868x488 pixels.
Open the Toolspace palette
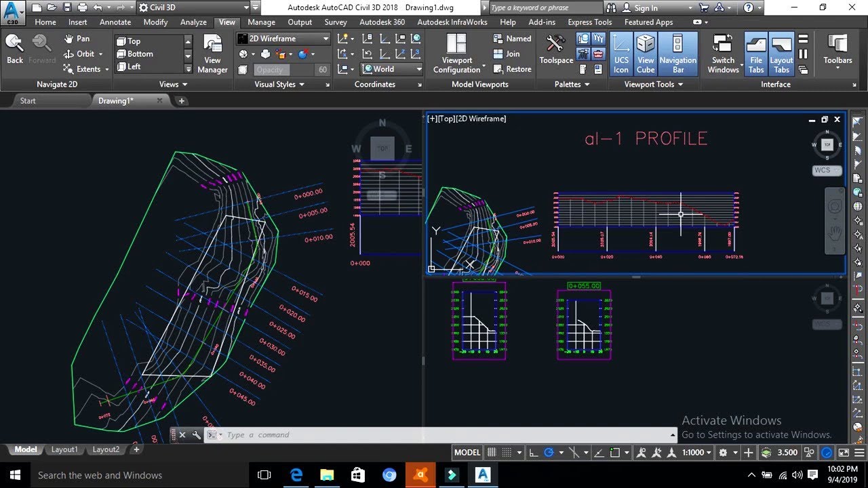point(556,49)
